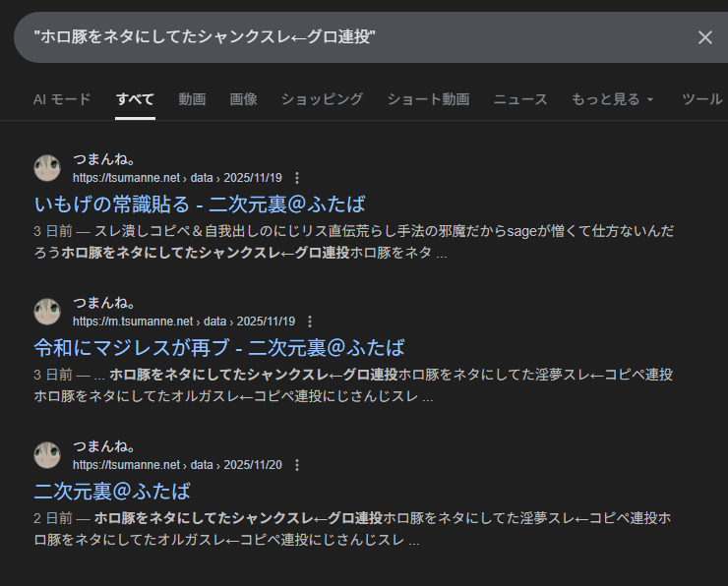Screen dimensions: 728x586
Task: Switch to the AI モード tab
Action: 62,99
